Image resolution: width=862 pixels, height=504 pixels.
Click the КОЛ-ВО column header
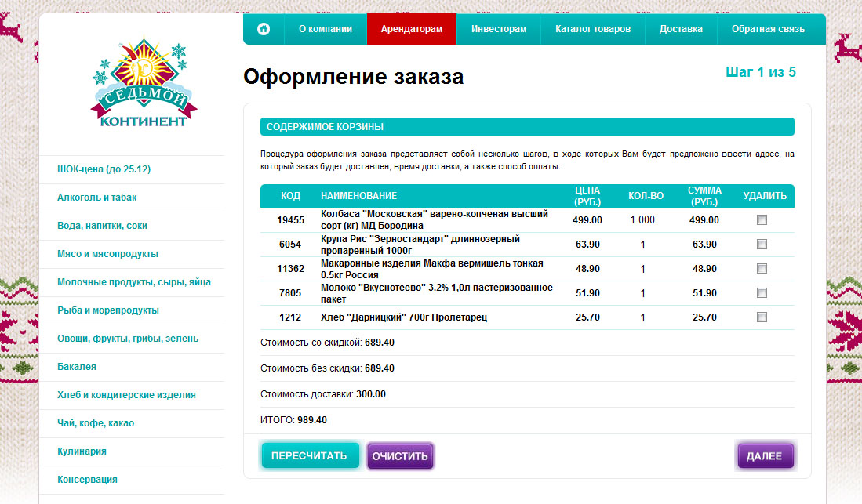pyautogui.click(x=646, y=196)
